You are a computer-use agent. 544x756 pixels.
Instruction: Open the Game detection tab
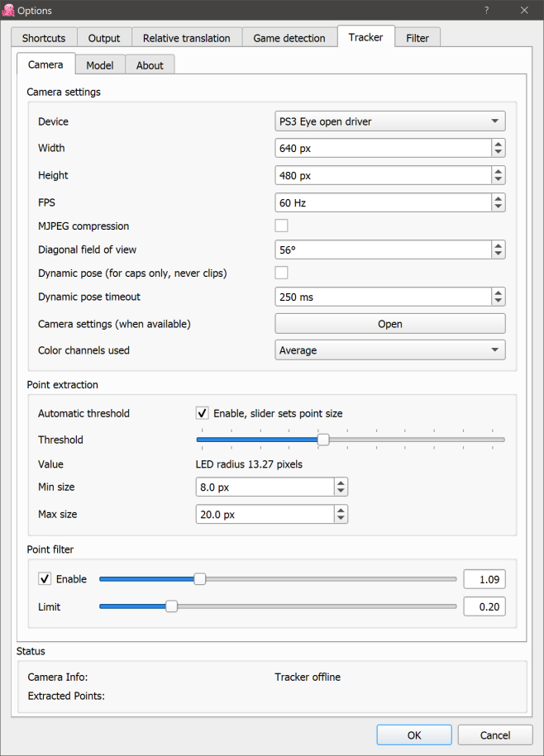pyautogui.click(x=289, y=37)
